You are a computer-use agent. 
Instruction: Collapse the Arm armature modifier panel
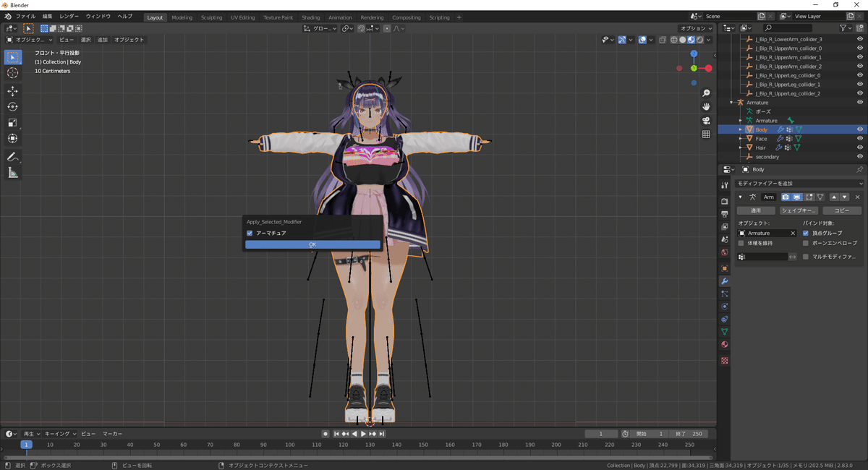pyautogui.click(x=740, y=196)
